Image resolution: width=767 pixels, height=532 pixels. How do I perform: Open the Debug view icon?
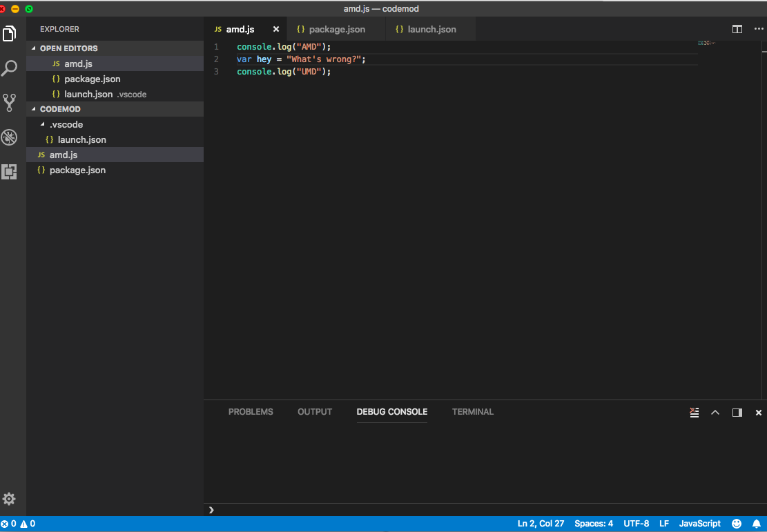pos(10,137)
